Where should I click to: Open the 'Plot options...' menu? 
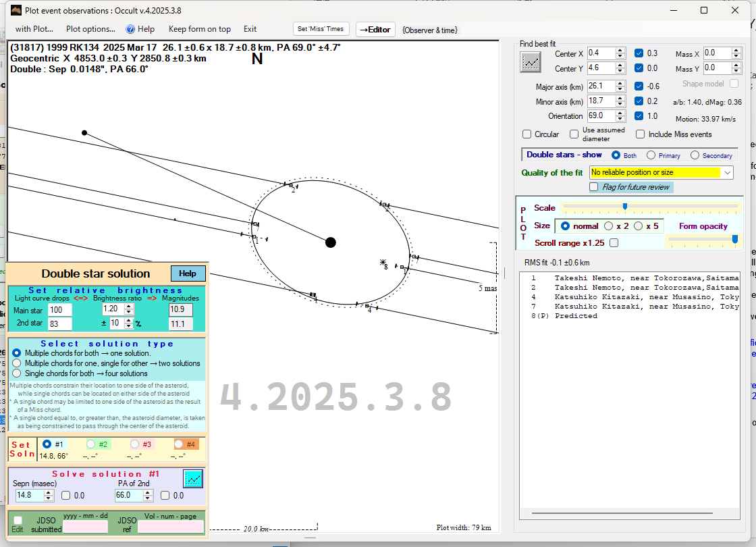coord(90,29)
